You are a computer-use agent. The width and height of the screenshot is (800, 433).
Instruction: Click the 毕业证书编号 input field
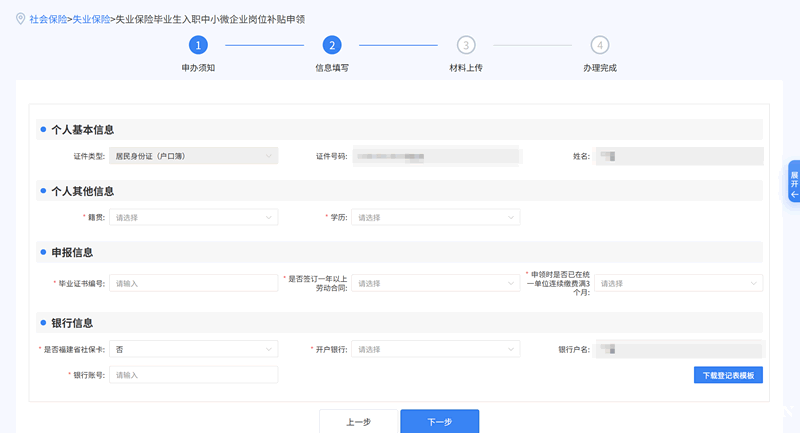coord(193,283)
